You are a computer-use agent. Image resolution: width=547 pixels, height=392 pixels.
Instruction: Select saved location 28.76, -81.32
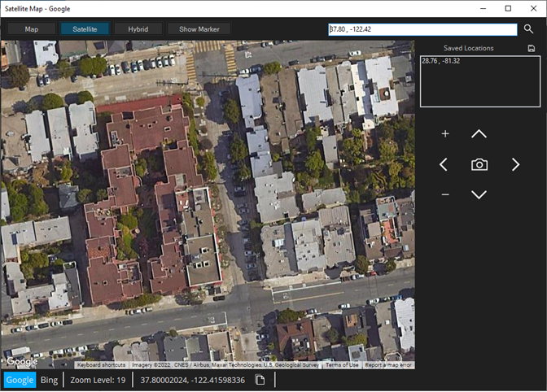(x=440, y=61)
